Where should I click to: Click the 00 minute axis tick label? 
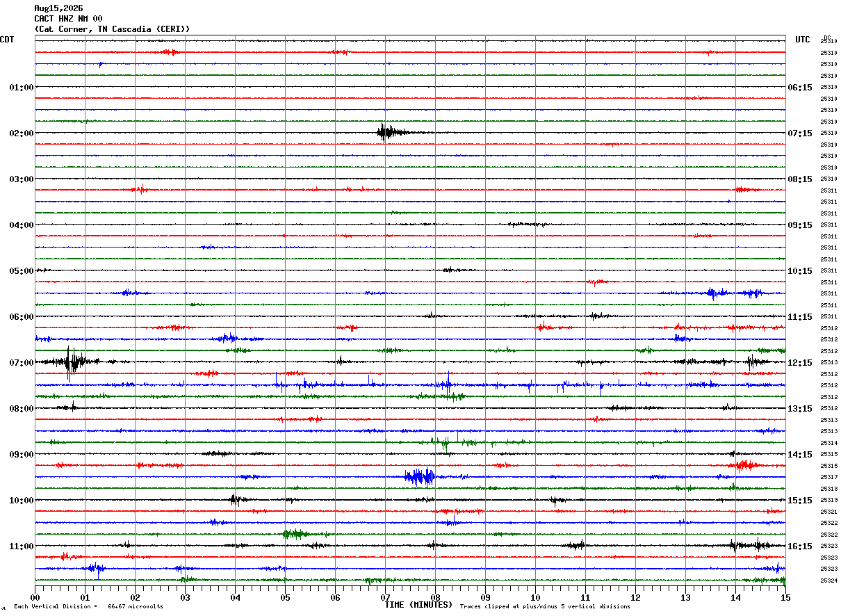[35, 597]
